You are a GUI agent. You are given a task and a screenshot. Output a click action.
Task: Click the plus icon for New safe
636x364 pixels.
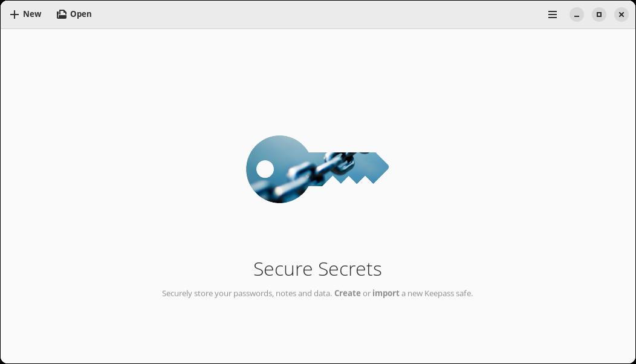pos(14,15)
